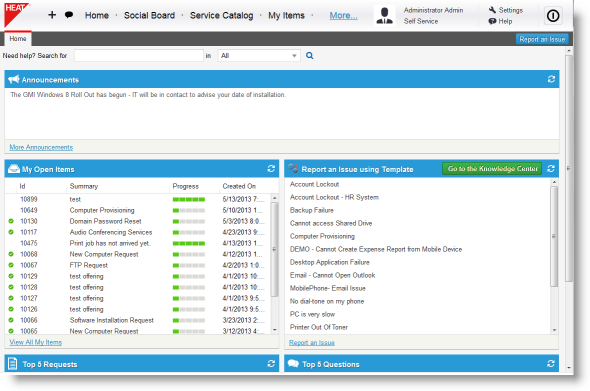The width and height of the screenshot is (590, 391).
Task: Click progress bar for item 10899
Action: pos(189,199)
